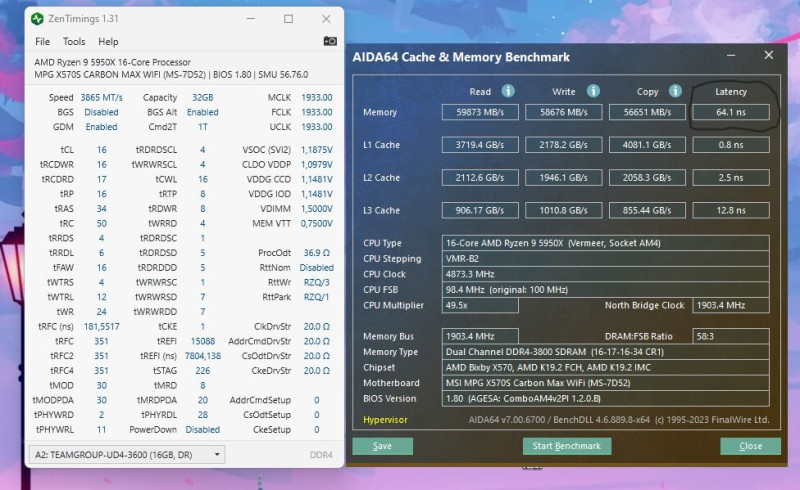Click the Memory Copy 56651 MB/s field
Image resolution: width=800 pixels, height=490 pixels.
pyautogui.click(x=647, y=112)
